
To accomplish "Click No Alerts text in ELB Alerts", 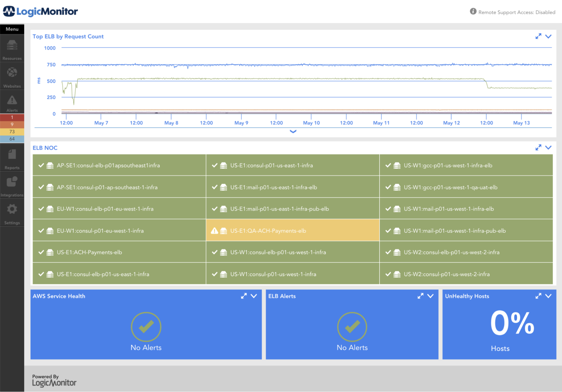I will (352, 348).
